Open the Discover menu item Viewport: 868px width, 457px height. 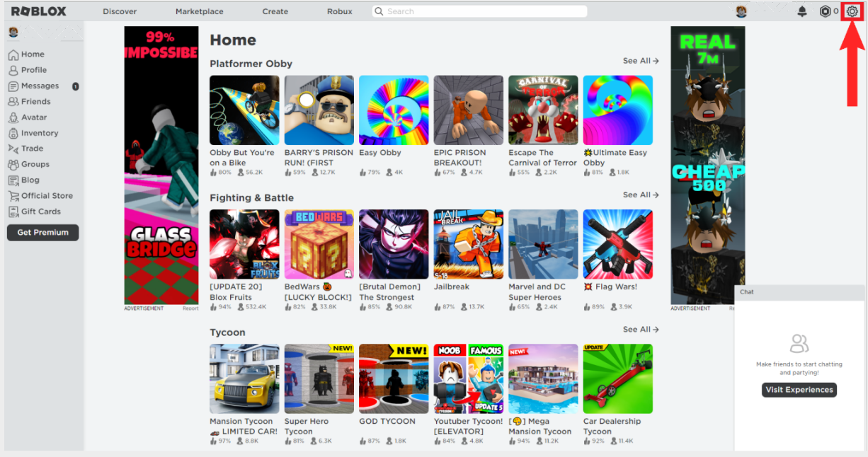[x=120, y=11]
